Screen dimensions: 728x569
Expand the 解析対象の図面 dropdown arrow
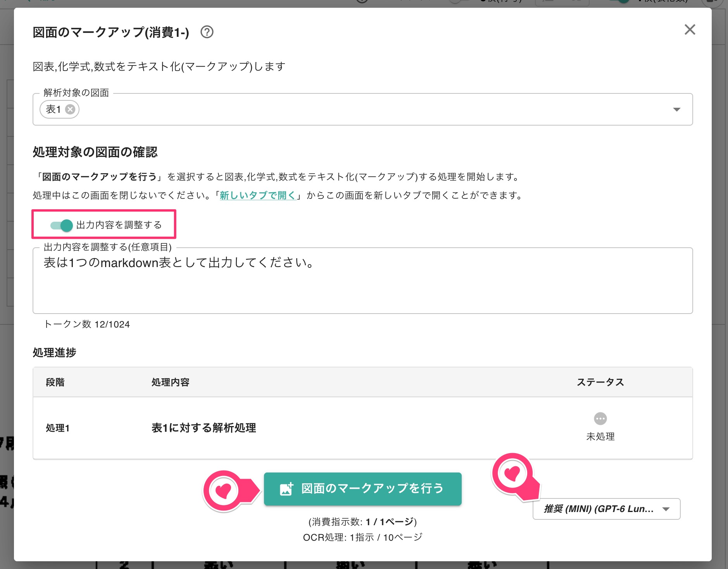click(x=676, y=109)
